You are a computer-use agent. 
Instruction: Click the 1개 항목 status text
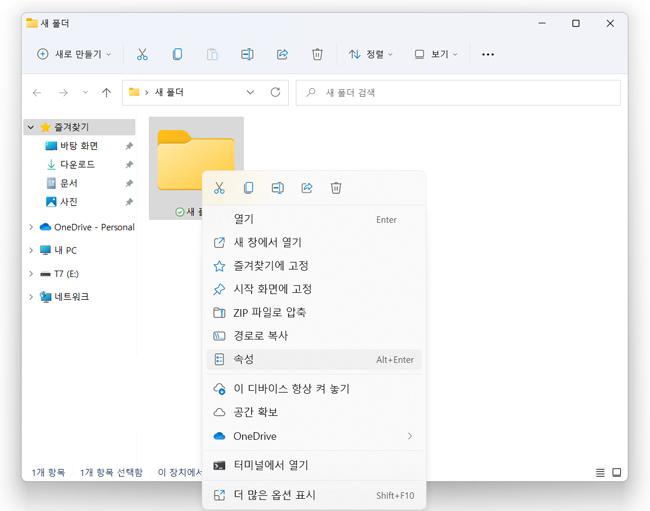point(49,472)
